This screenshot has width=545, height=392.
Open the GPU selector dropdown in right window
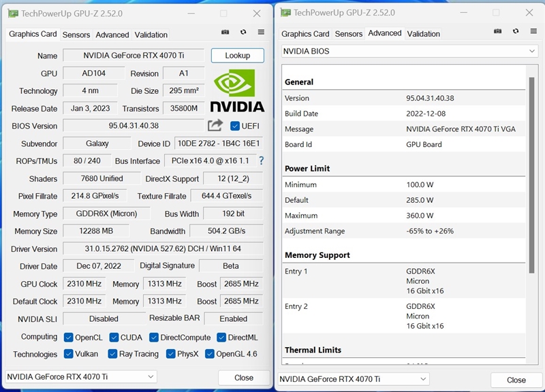354,379
